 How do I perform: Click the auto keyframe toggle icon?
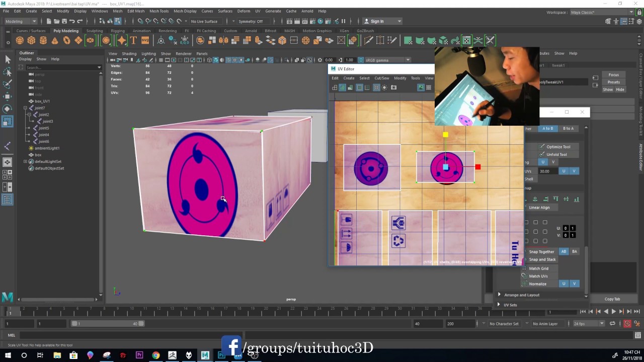point(627,324)
